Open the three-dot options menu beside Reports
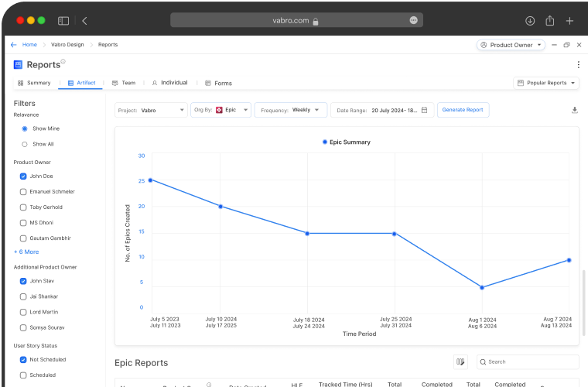This screenshot has height=387, width=588. pos(578,65)
